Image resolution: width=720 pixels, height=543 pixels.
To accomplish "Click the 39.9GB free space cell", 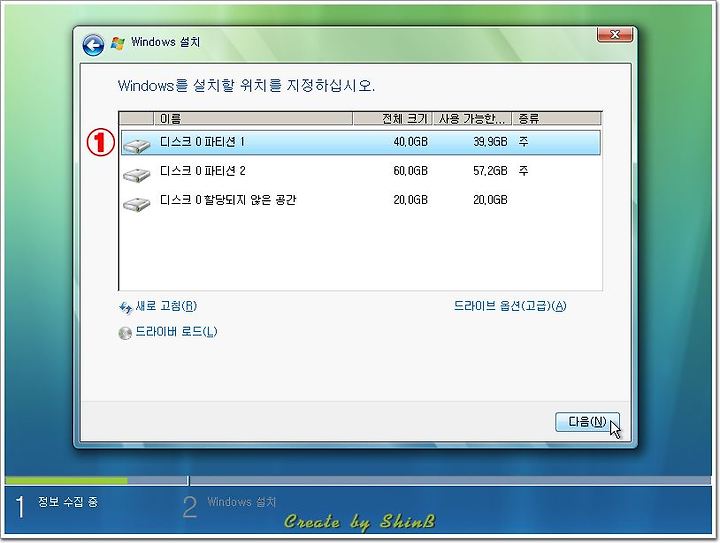I will point(490,142).
